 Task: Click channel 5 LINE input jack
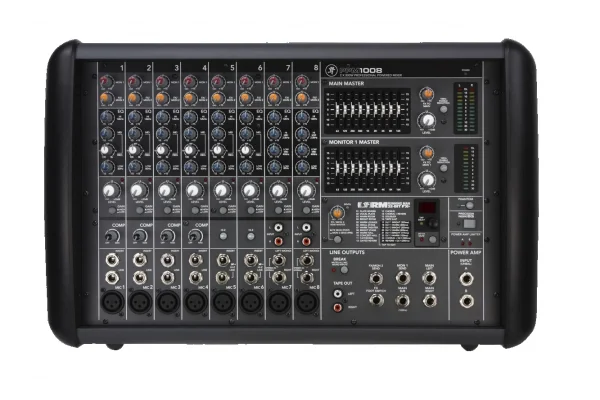[x=223, y=277]
